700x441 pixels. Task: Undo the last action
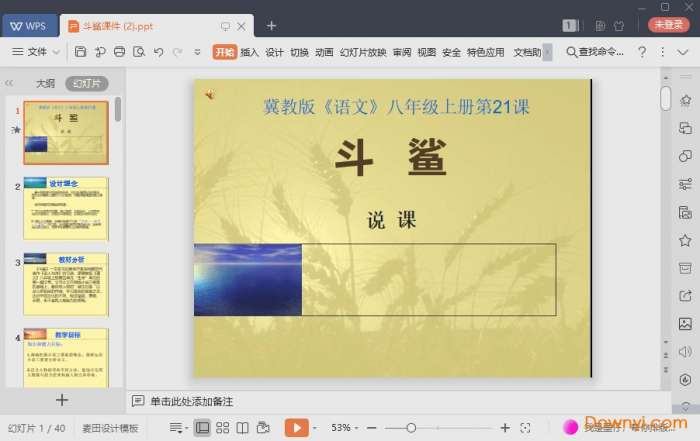coord(158,52)
